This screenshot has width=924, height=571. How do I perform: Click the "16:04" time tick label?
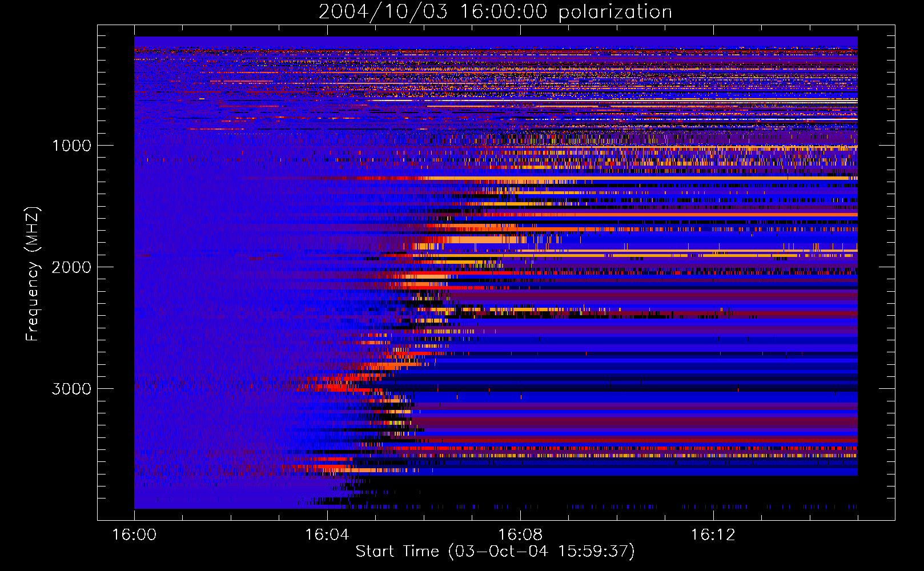point(327,535)
